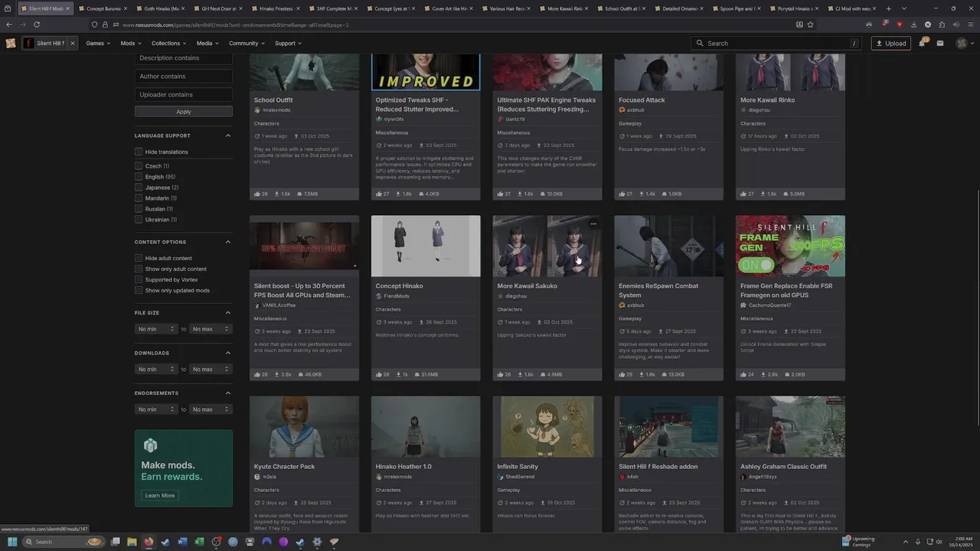Open the Concept Hinako thumbnail image
The width and height of the screenshot is (980, 551).
[x=426, y=246]
